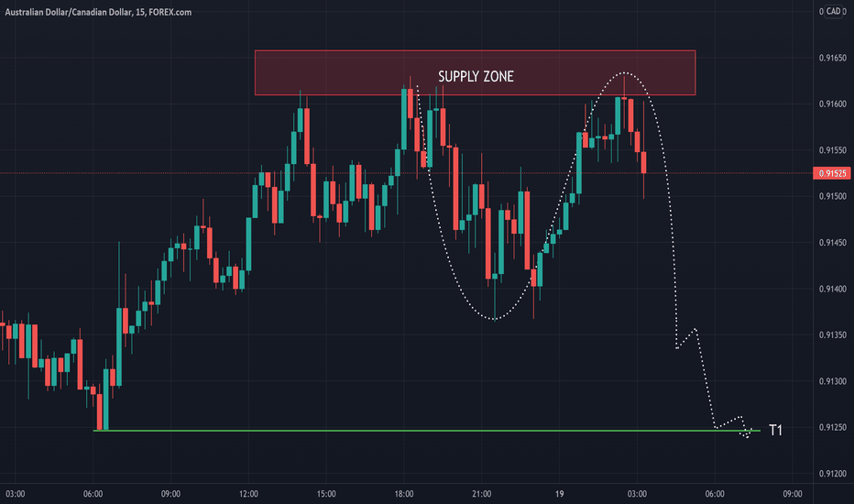Click the 15:00 time axis label
The height and width of the screenshot is (504, 854).
pos(326,494)
